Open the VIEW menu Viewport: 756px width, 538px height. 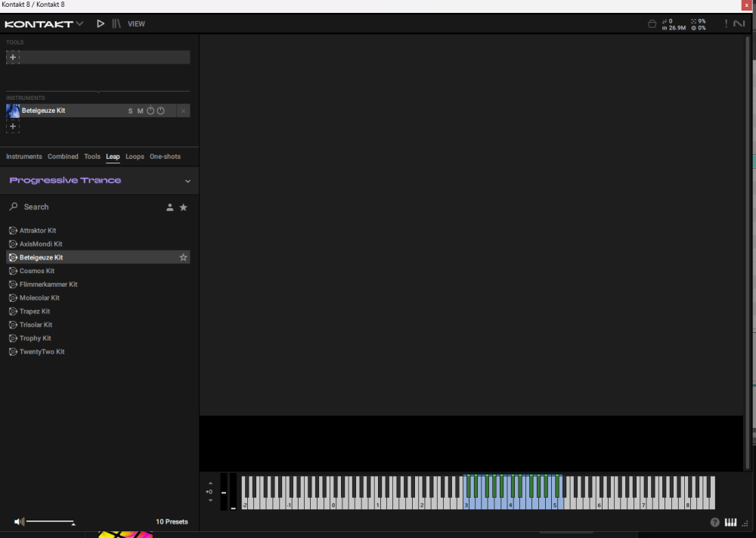[136, 23]
